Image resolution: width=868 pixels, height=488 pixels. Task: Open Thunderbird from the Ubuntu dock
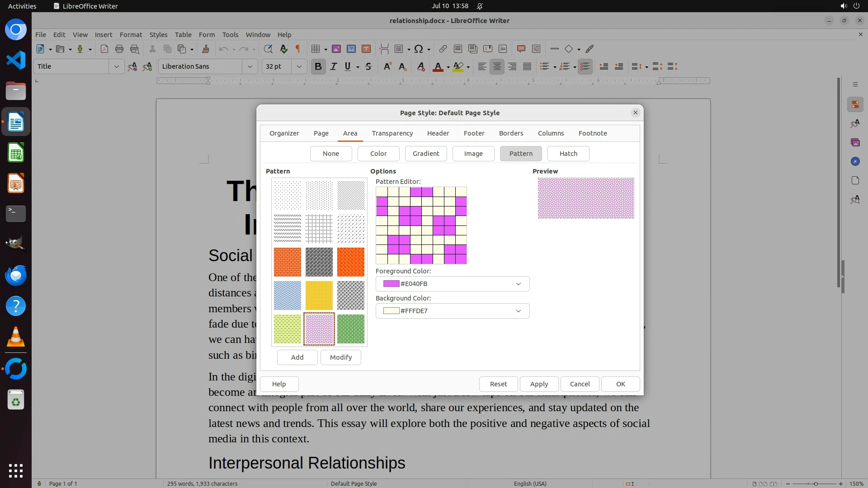pyautogui.click(x=16, y=275)
